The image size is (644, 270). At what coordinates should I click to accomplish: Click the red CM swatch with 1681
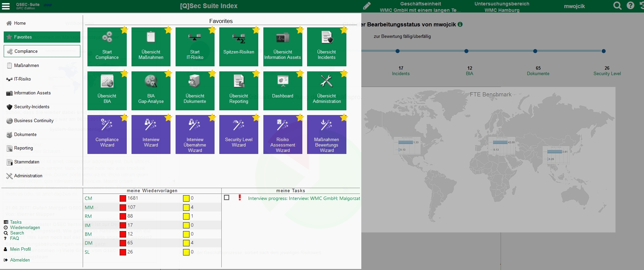point(123,198)
